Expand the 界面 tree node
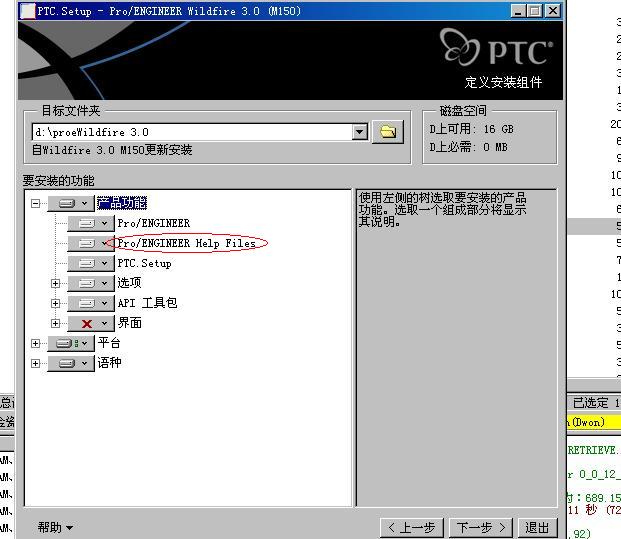This screenshot has height=539, width=621. tap(55, 324)
